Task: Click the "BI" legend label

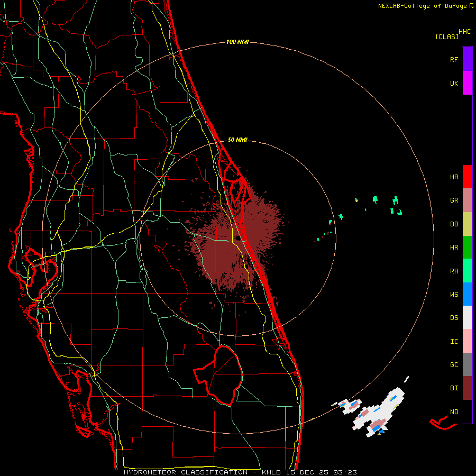Action: (x=454, y=388)
